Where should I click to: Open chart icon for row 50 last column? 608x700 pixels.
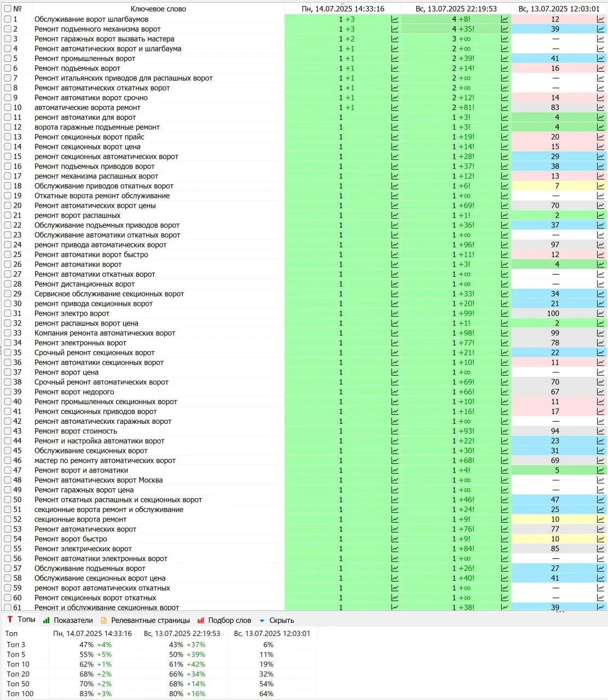pyautogui.click(x=601, y=500)
